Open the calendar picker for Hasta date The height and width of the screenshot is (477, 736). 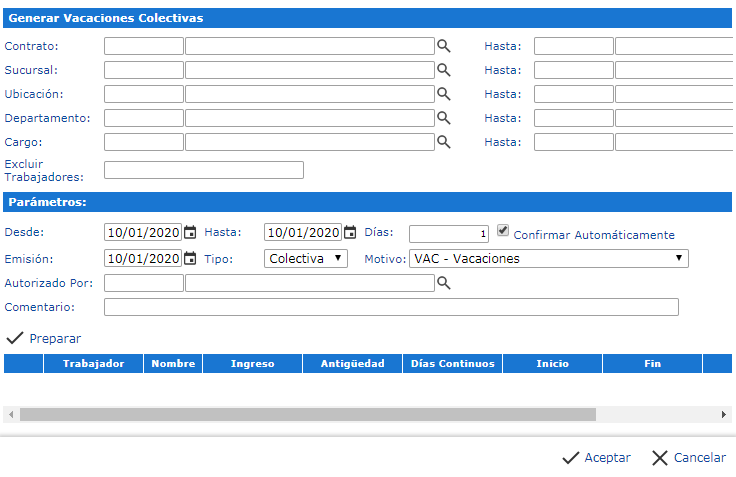350,233
